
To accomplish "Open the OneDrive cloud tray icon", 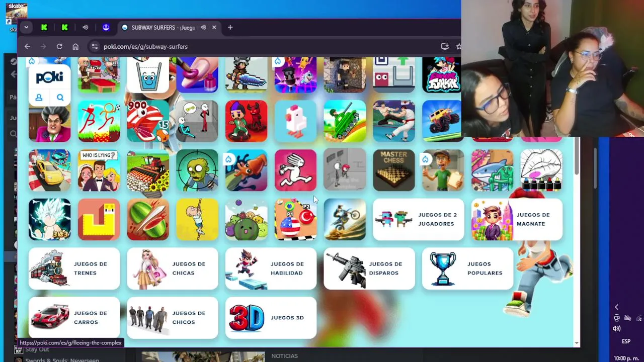I will click(x=627, y=318).
